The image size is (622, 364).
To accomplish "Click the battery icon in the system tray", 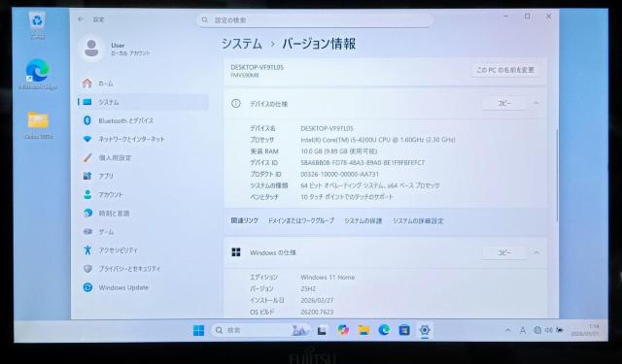I will 560,330.
